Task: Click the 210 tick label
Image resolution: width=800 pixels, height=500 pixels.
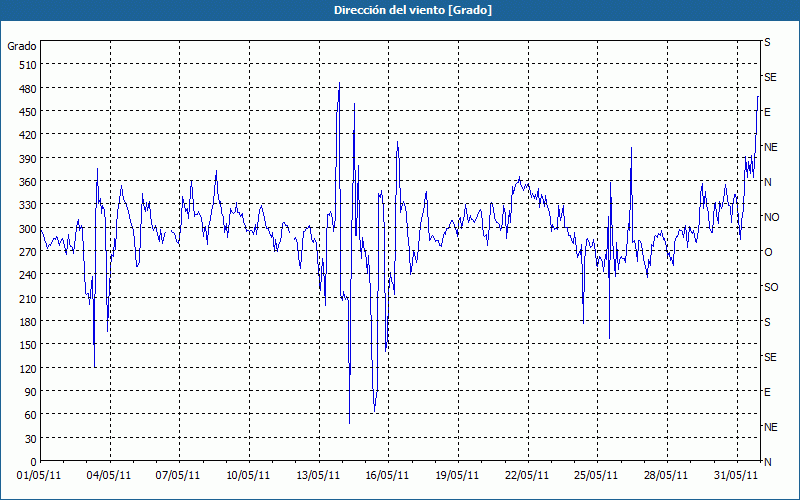Action: (x=28, y=298)
